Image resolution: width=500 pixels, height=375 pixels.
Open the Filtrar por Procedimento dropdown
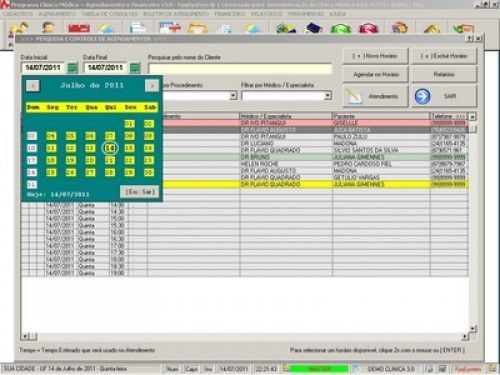[x=233, y=96]
